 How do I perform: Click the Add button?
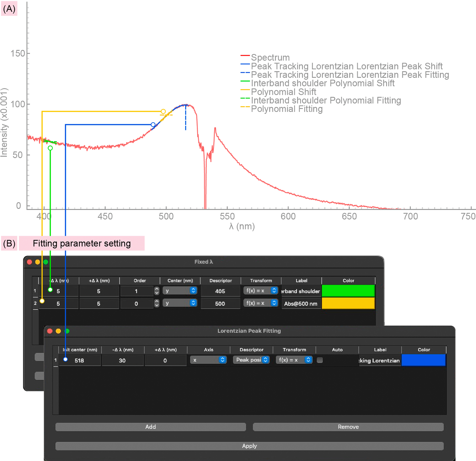click(x=151, y=427)
